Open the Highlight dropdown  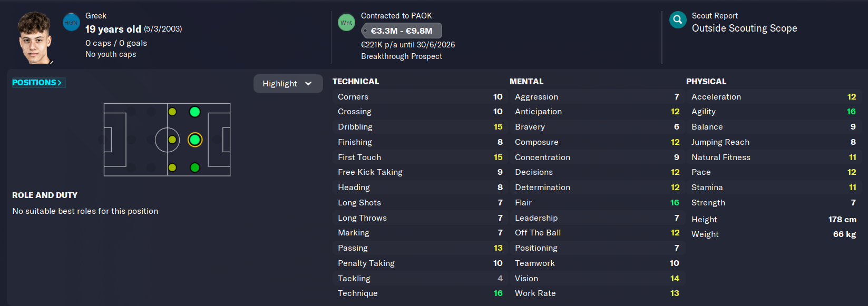(288, 84)
